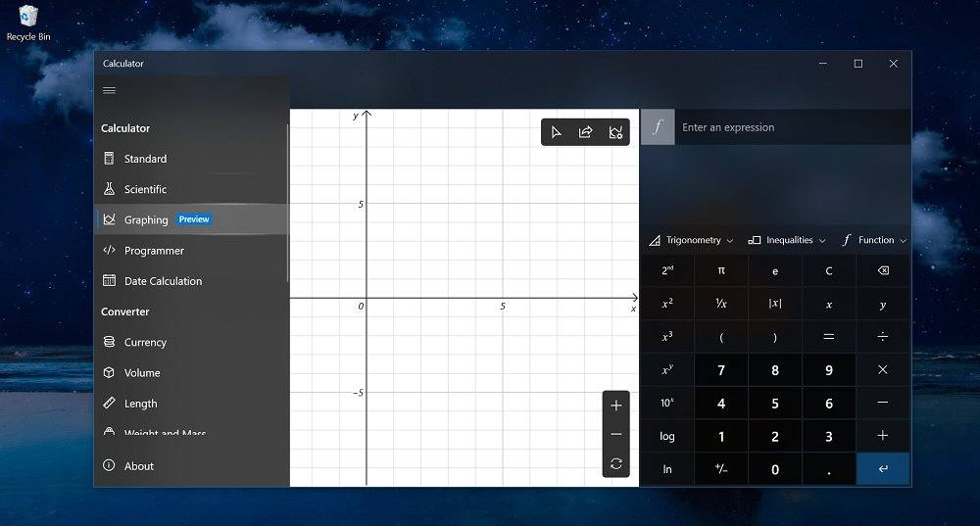
Task: Toggle the 2nd function key
Action: pyautogui.click(x=667, y=270)
